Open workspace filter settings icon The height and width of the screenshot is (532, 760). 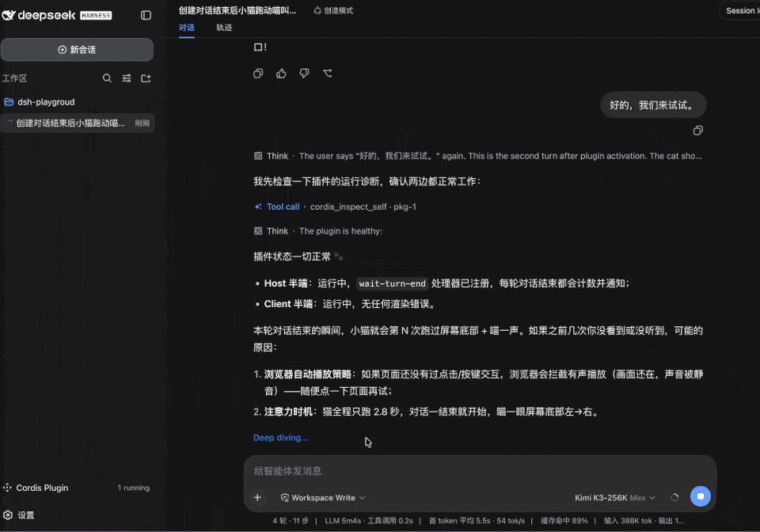pyautogui.click(x=127, y=78)
